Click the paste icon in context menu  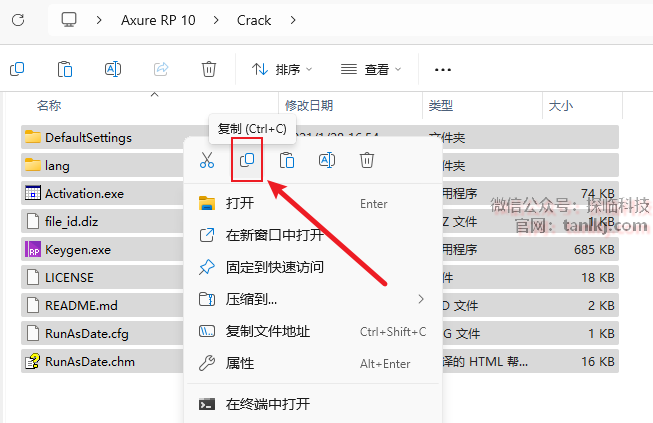pos(287,160)
